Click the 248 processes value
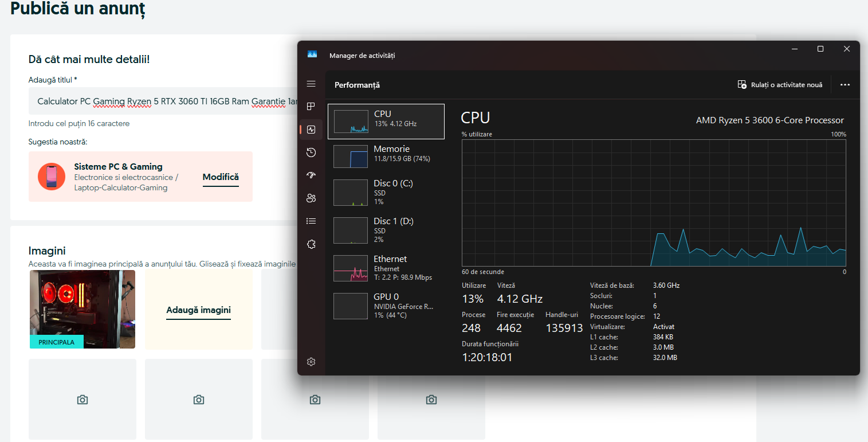 coord(472,328)
